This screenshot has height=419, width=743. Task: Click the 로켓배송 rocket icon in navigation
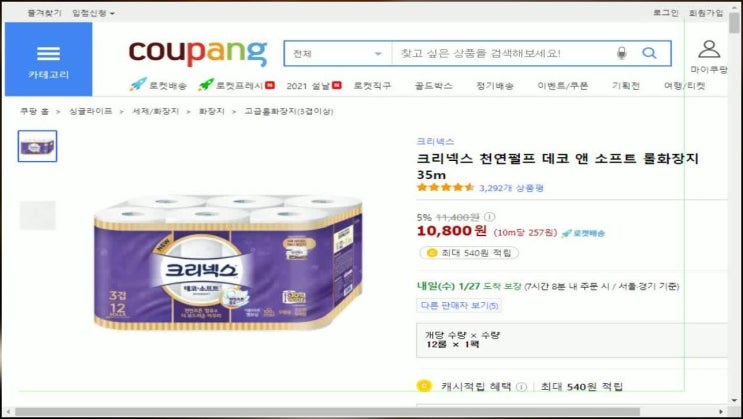point(138,85)
